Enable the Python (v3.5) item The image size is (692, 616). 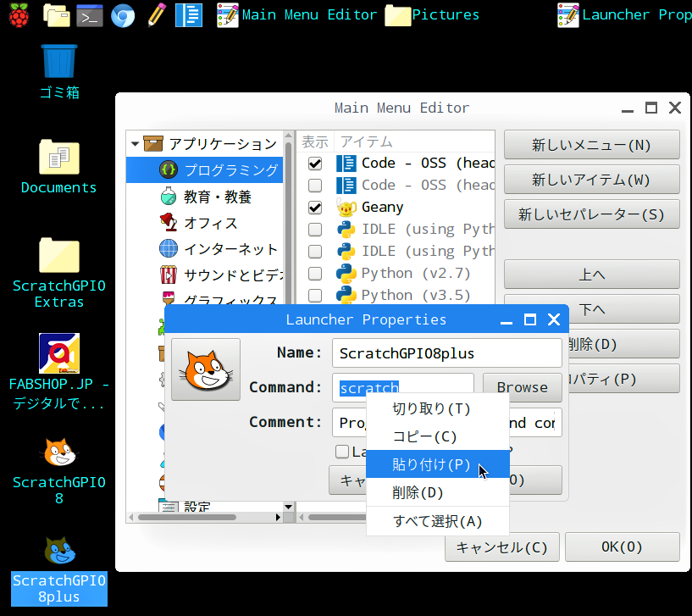pos(315,295)
